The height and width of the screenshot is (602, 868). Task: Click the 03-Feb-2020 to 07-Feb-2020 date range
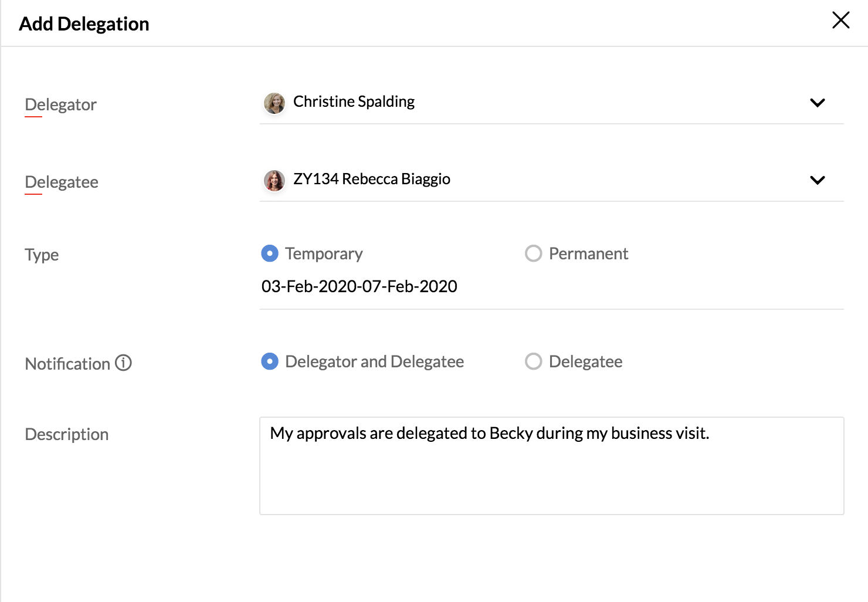coord(359,286)
